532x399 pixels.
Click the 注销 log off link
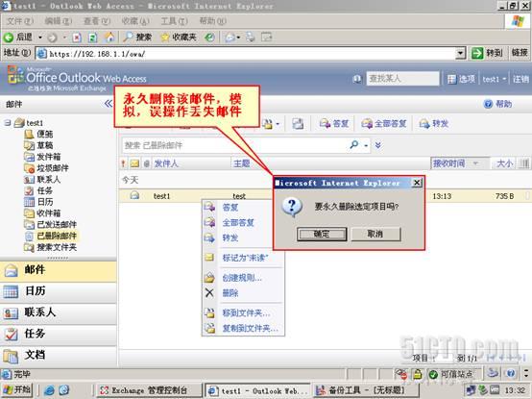(x=520, y=79)
